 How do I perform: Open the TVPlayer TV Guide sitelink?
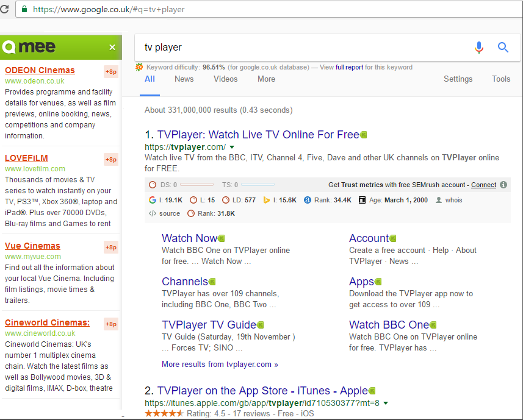(209, 325)
